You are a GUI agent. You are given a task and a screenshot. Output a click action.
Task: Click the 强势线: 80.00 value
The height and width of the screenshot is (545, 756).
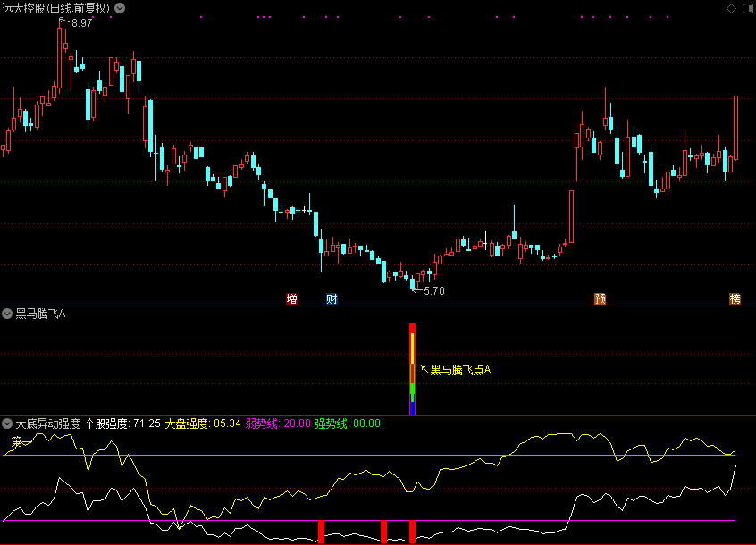(x=348, y=423)
